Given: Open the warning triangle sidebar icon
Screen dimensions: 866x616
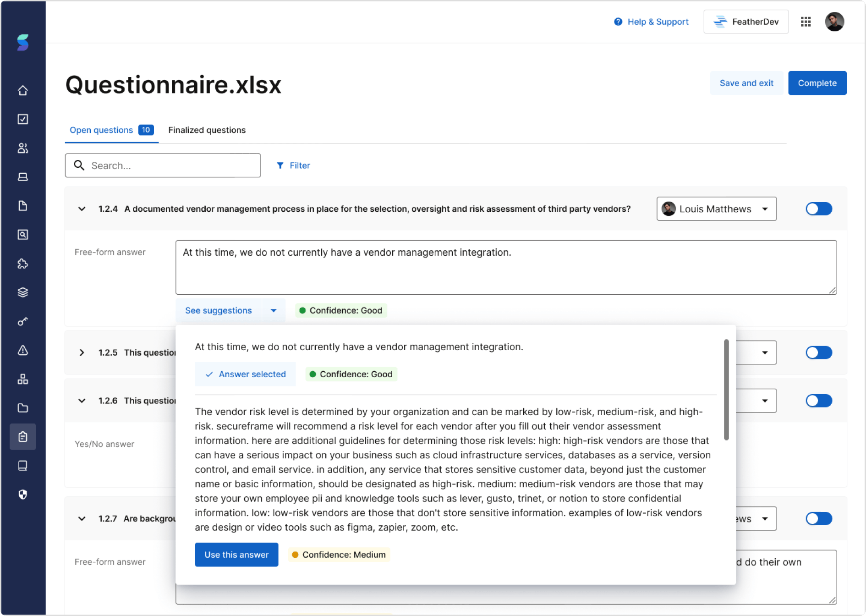Looking at the screenshot, I should (x=23, y=351).
